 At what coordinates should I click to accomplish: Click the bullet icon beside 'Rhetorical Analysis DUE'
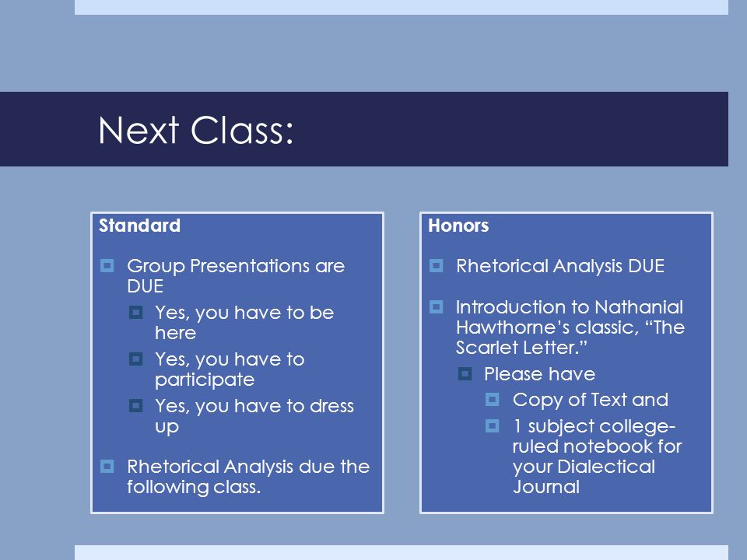click(437, 265)
